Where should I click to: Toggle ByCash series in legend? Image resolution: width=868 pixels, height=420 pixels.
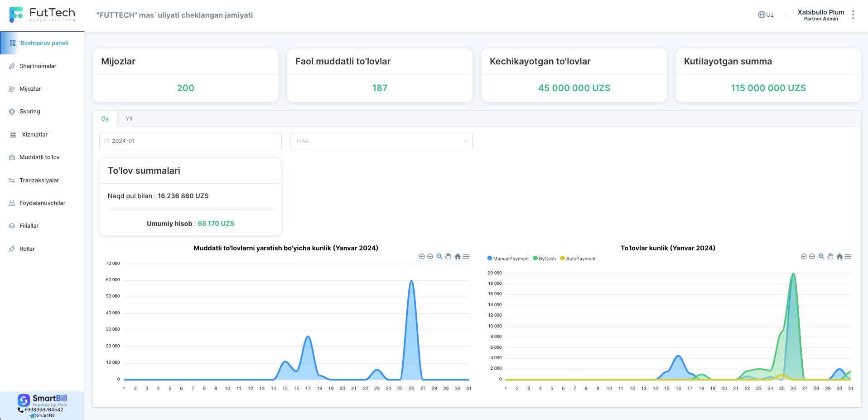coord(544,259)
